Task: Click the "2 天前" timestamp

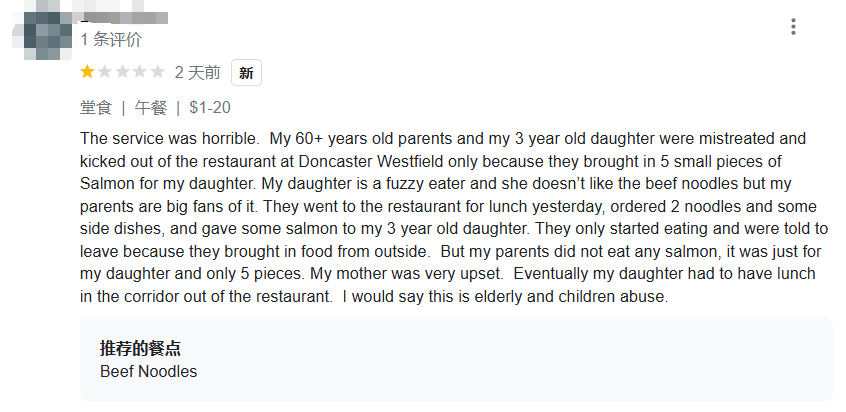Action: (x=197, y=73)
